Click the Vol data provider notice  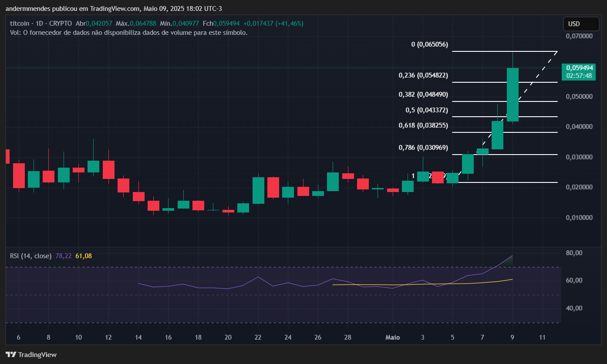tap(129, 33)
